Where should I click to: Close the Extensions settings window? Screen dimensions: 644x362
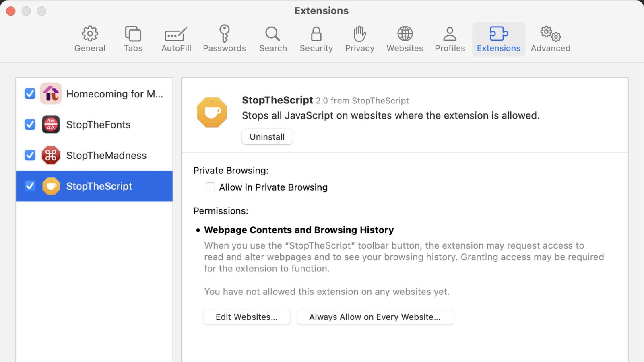(x=11, y=11)
